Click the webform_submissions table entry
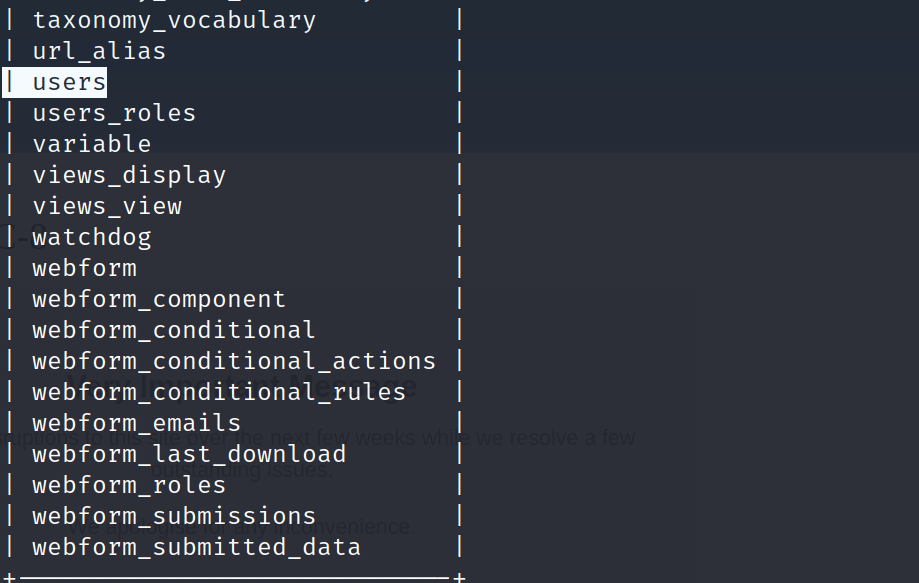 point(174,516)
